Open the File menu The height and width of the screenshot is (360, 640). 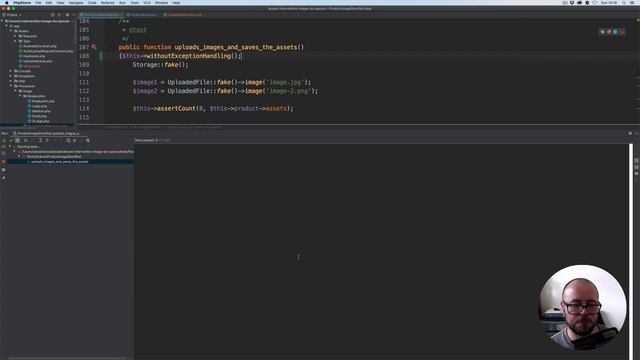click(x=38, y=2)
